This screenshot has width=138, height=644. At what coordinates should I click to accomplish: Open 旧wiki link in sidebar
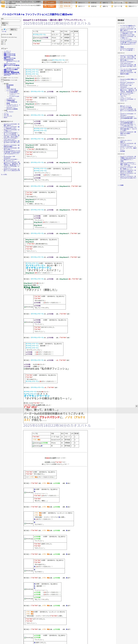[x=5, y=118]
